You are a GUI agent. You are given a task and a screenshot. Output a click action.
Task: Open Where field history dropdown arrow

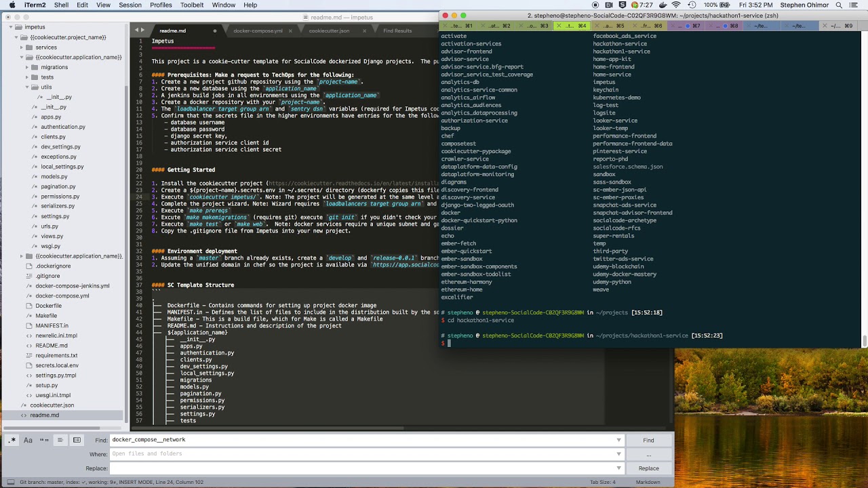(x=618, y=454)
